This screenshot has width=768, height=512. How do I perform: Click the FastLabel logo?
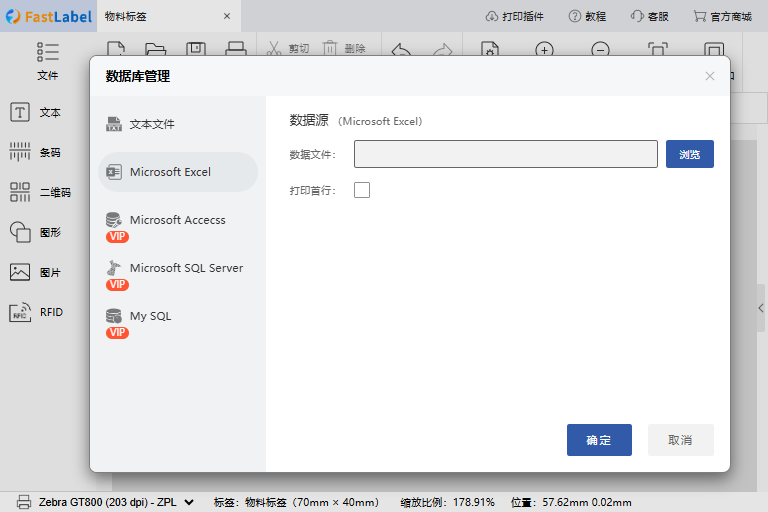[x=48, y=17]
